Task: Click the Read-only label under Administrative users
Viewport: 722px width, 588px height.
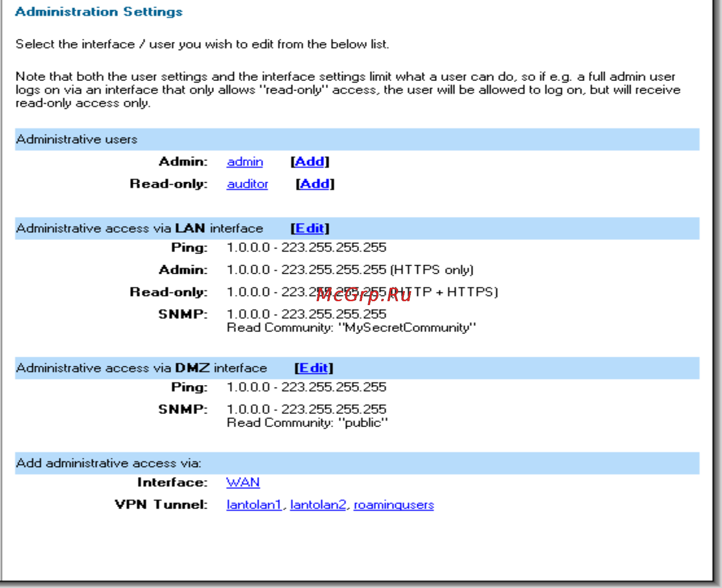Action: tap(169, 184)
